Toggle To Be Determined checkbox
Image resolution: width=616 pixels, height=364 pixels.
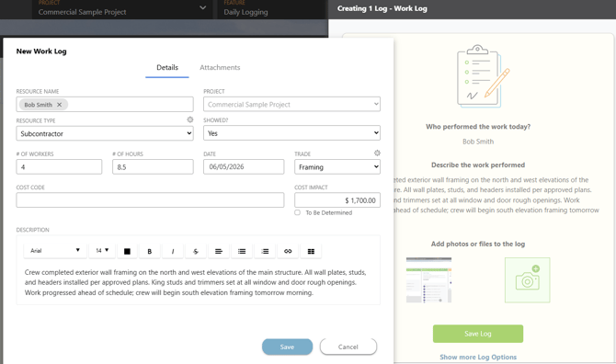coord(297,212)
